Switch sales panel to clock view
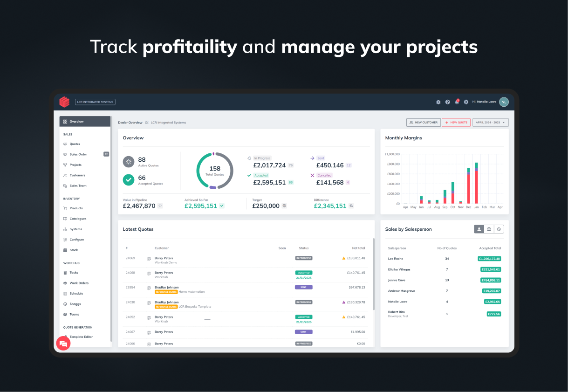Viewport: 568px width, 392px height. [499, 229]
